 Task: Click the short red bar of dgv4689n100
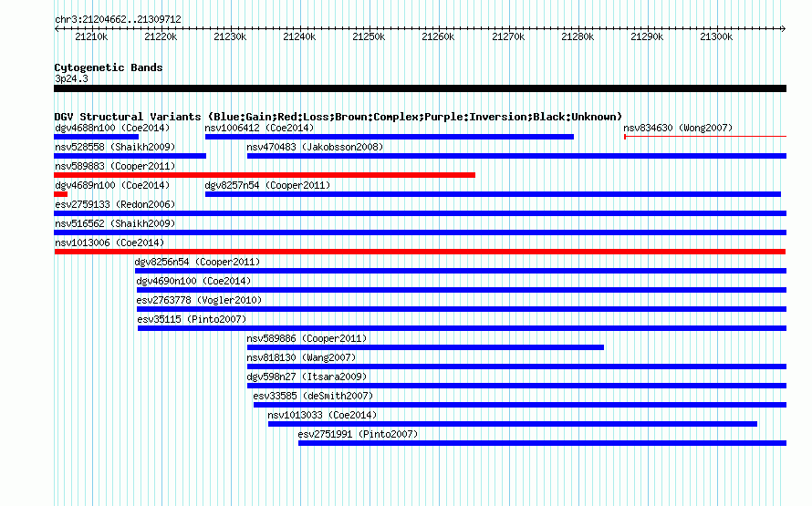pyautogui.click(x=60, y=194)
